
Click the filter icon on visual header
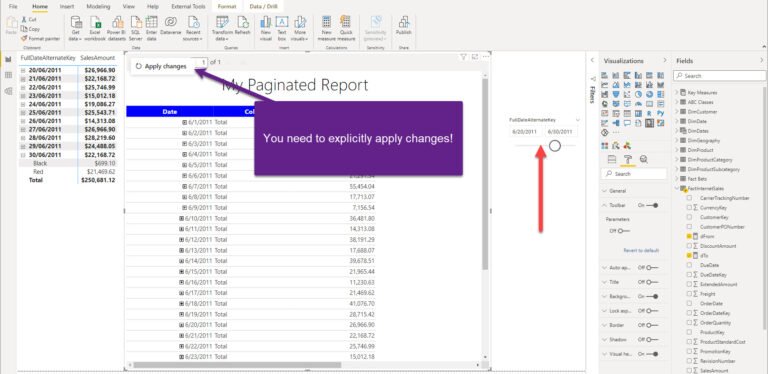pyautogui.click(x=463, y=57)
